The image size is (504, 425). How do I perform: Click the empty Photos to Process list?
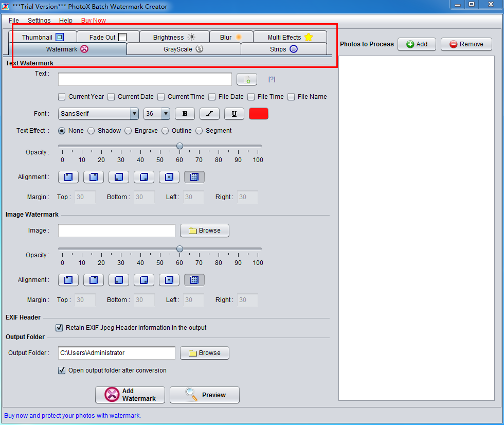click(x=417, y=228)
